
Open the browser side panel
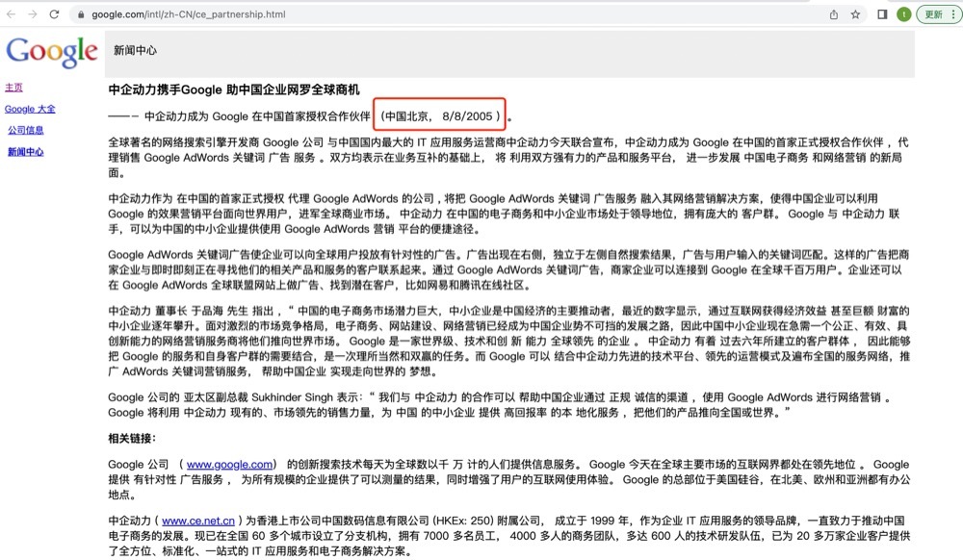click(x=882, y=14)
